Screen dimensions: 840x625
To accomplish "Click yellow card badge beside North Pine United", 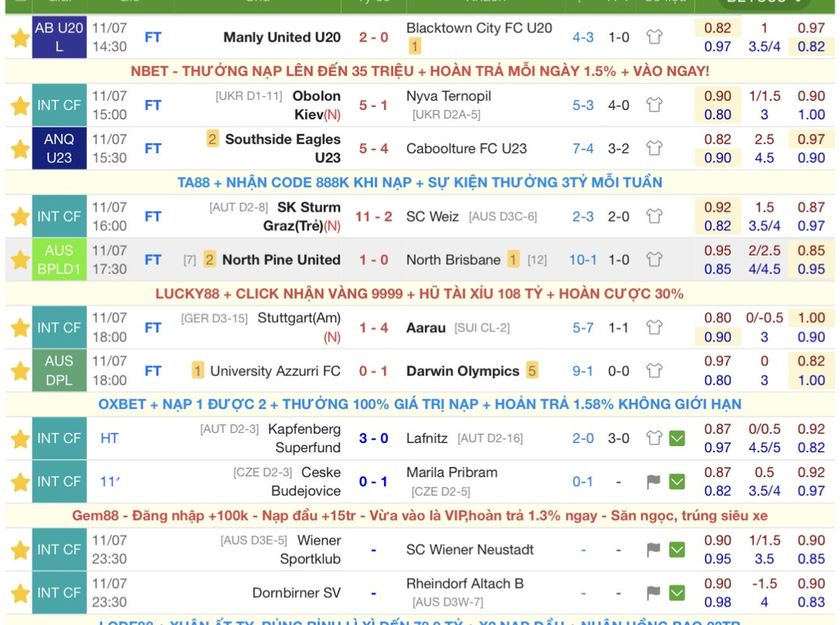I will click(209, 260).
